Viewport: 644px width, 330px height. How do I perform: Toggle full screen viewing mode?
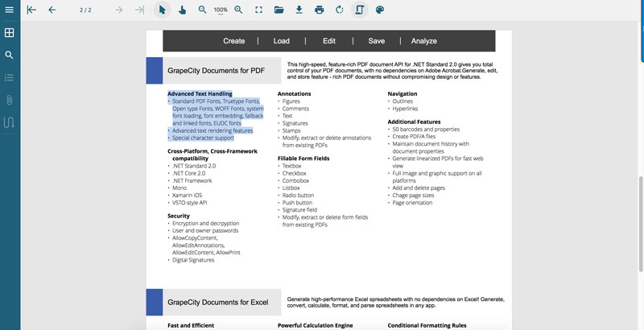coord(258,10)
